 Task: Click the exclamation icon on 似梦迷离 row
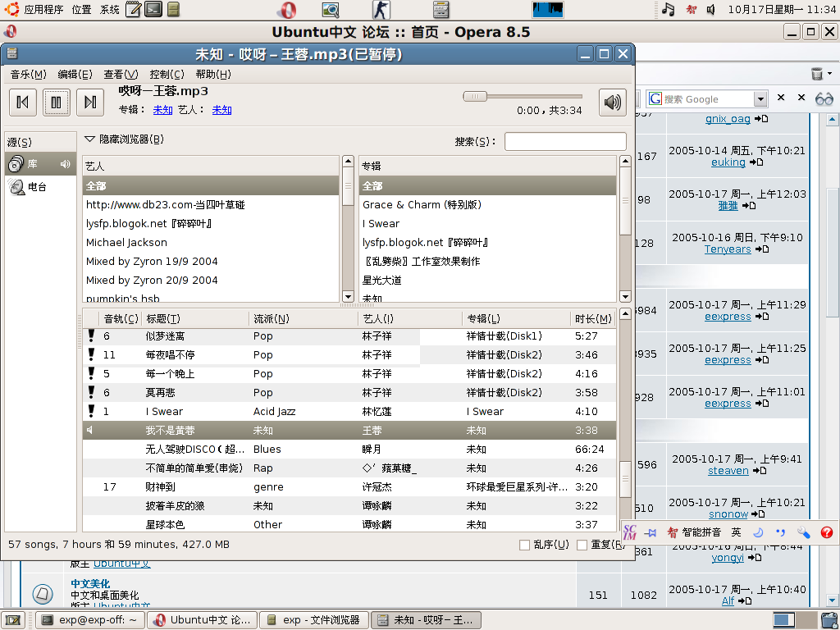pyautogui.click(x=91, y=336)
